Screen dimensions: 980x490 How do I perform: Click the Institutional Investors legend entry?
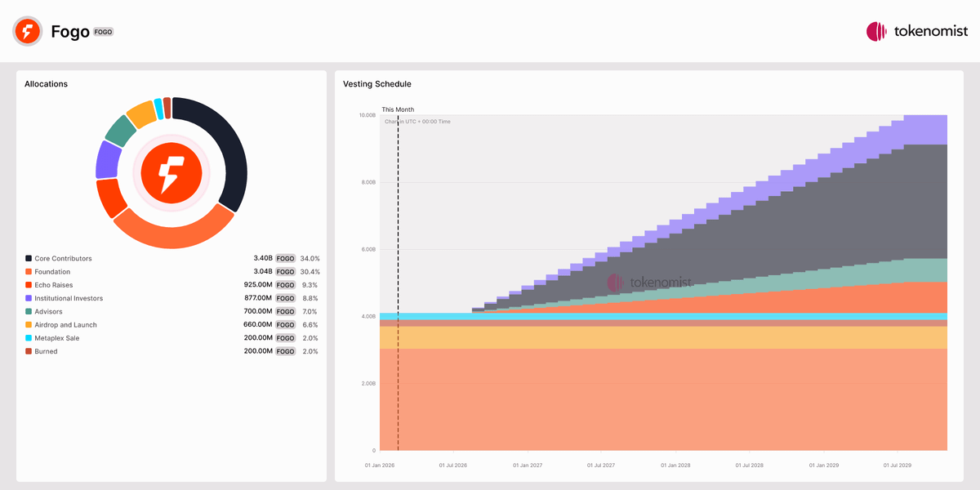point(69,298)
